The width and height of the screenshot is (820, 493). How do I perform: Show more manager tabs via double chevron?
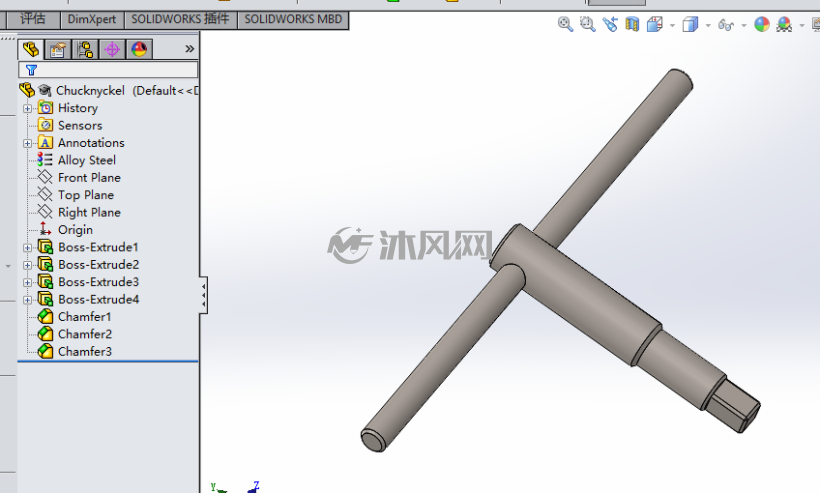click(x=189, y=49)
